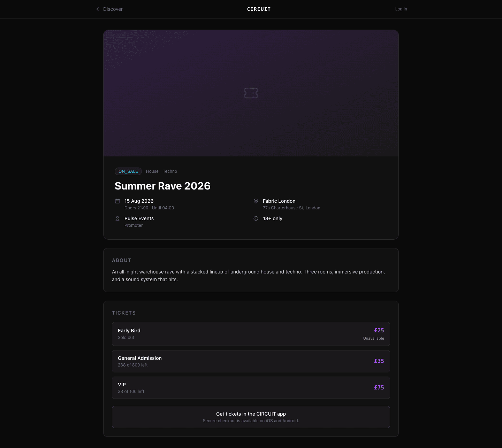
Task: Click the Sold out text
Action: (126, 338)
